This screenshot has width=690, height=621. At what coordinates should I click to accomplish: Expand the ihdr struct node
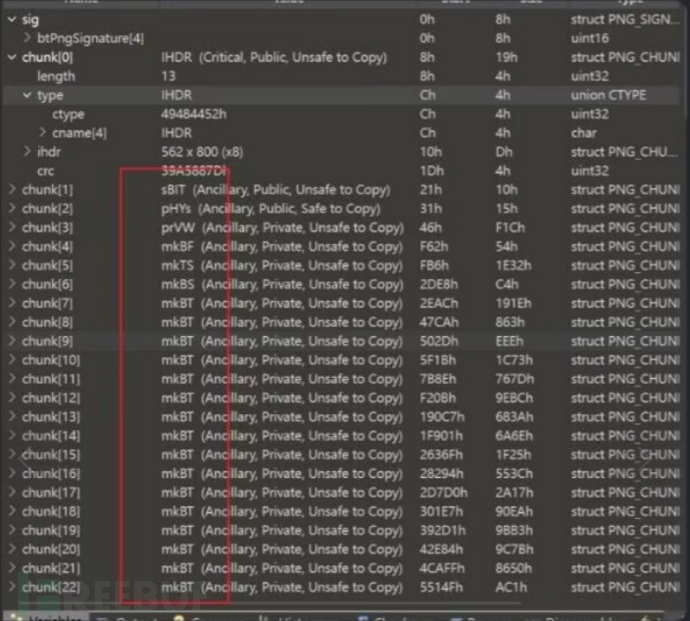point(27,152)
